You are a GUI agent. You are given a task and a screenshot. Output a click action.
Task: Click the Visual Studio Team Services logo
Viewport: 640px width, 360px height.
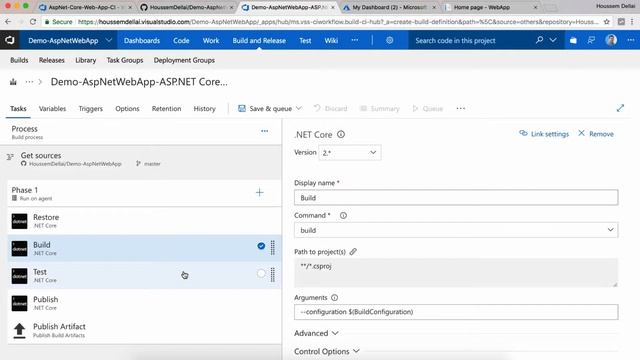[9, 40]
